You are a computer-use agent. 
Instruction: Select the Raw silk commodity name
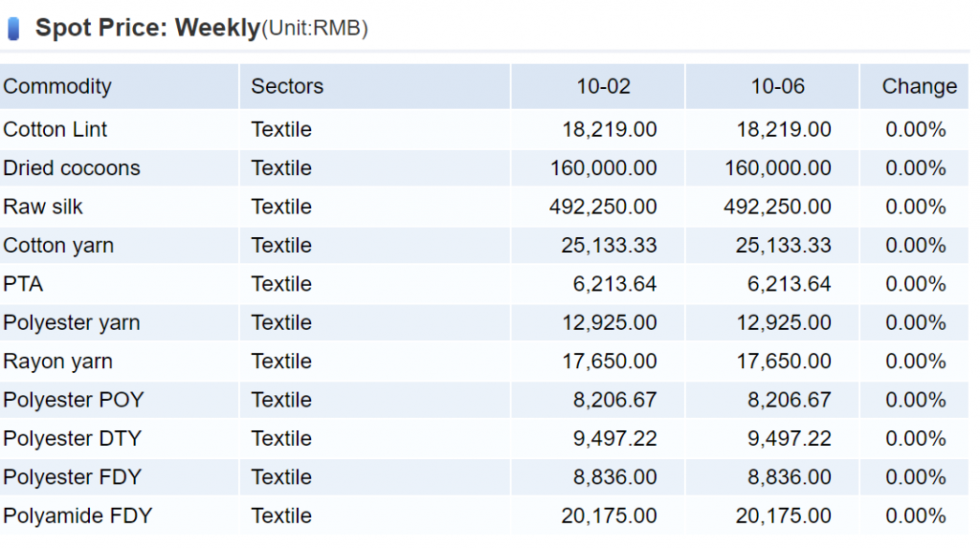coord(43,207)
